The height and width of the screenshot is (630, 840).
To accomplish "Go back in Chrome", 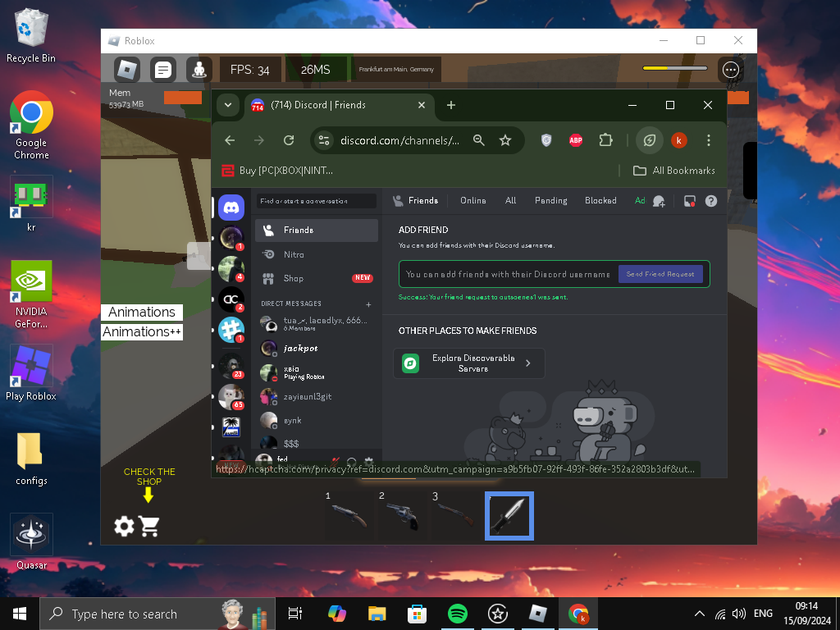I will pos(230,140).
